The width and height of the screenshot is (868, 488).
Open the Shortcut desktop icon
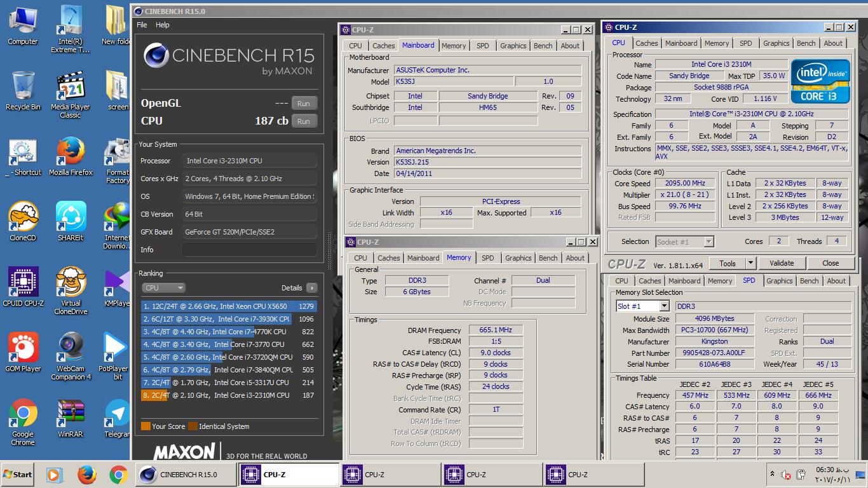pos(23,156)
